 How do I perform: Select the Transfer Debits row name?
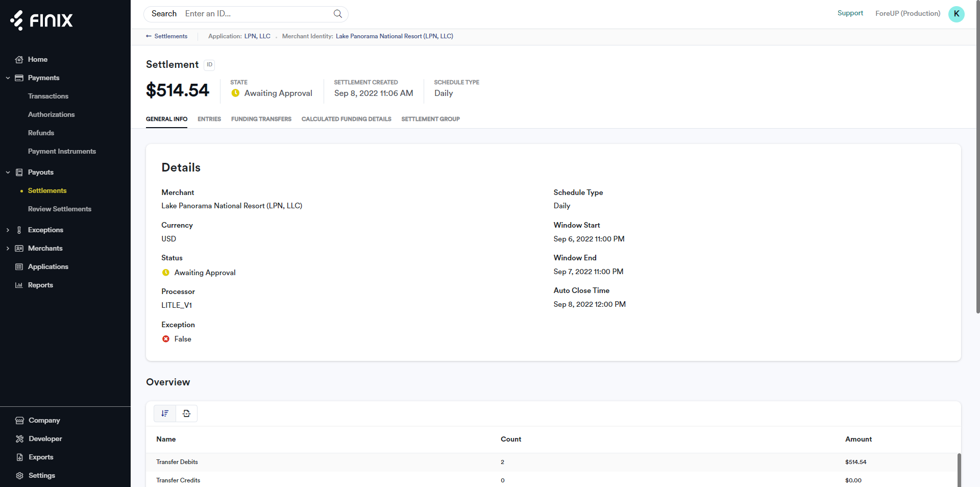[177, 462]
